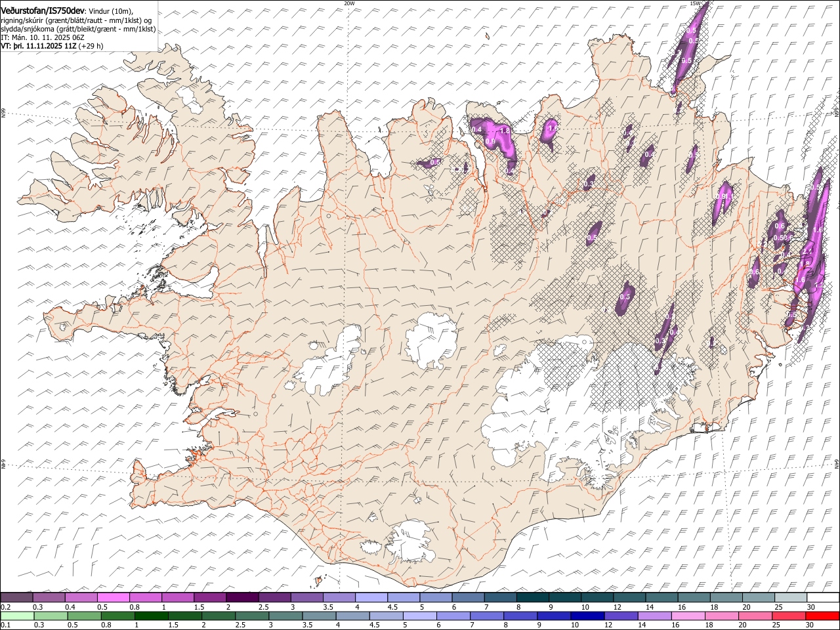Click the 'Vindur (10m)' header text

point(110,11)
